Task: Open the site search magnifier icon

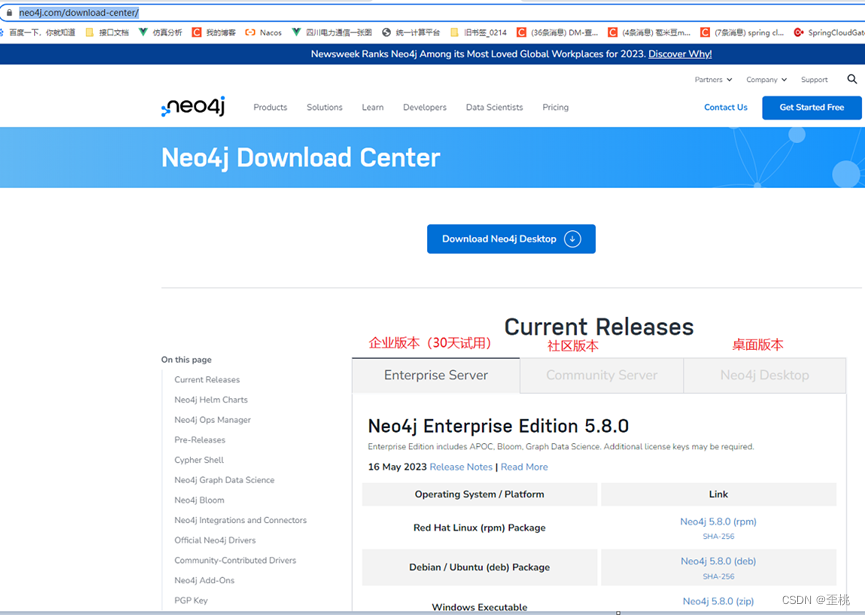Action: tap(852, 79)
